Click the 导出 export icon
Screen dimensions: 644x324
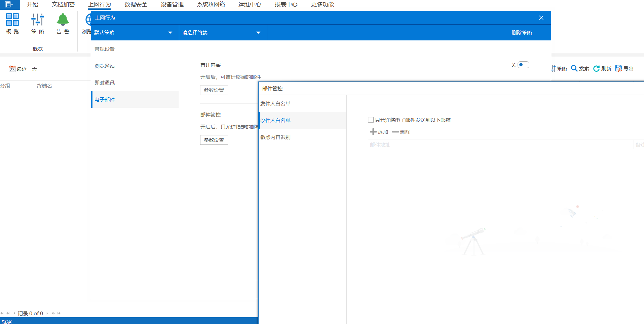click(x=618, y=68)
